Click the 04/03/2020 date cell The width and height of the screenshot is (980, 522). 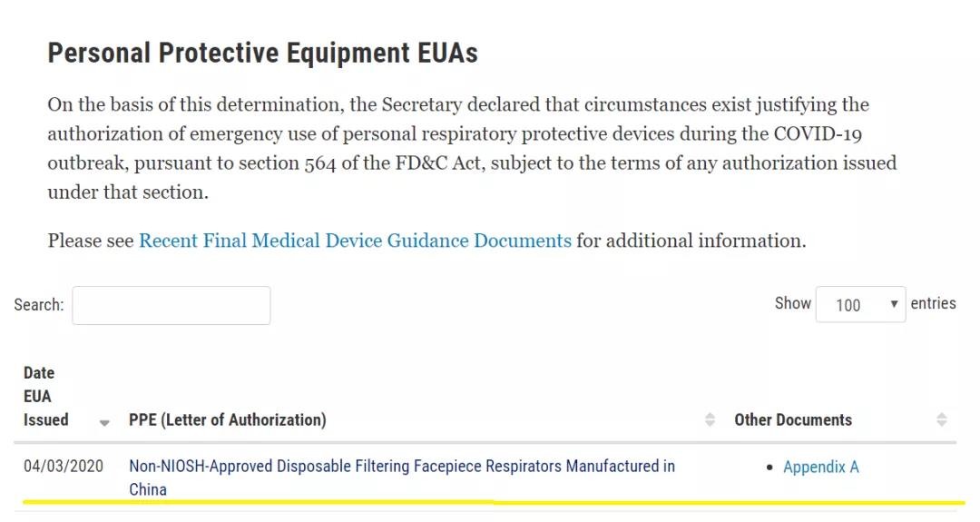(x=64, y=467)
